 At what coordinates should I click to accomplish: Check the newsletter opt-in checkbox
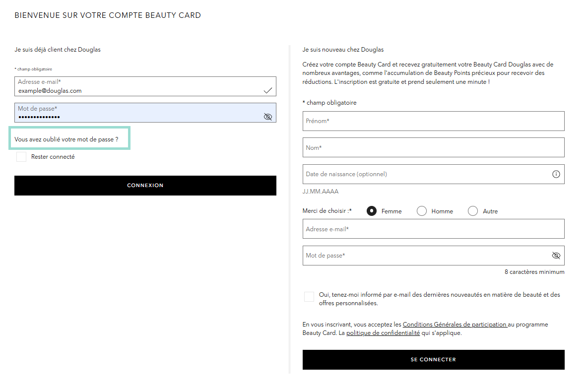pyautogui.click(x=309, y=296)
